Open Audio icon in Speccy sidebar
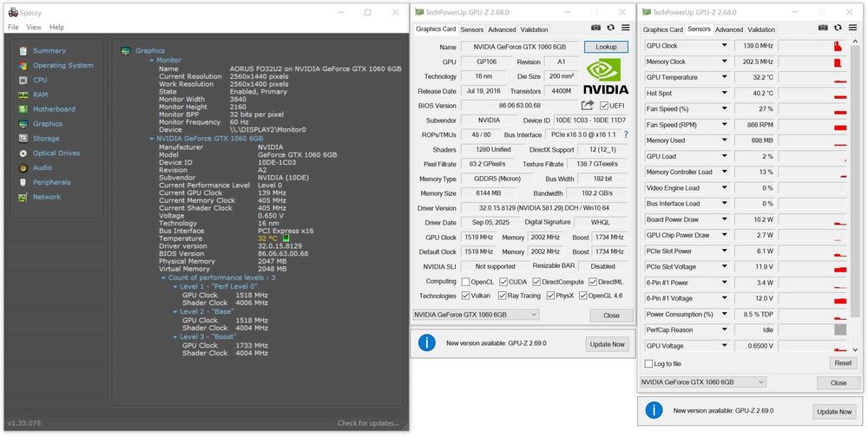This screenshot has height=437, width=868. pos(23,167)
